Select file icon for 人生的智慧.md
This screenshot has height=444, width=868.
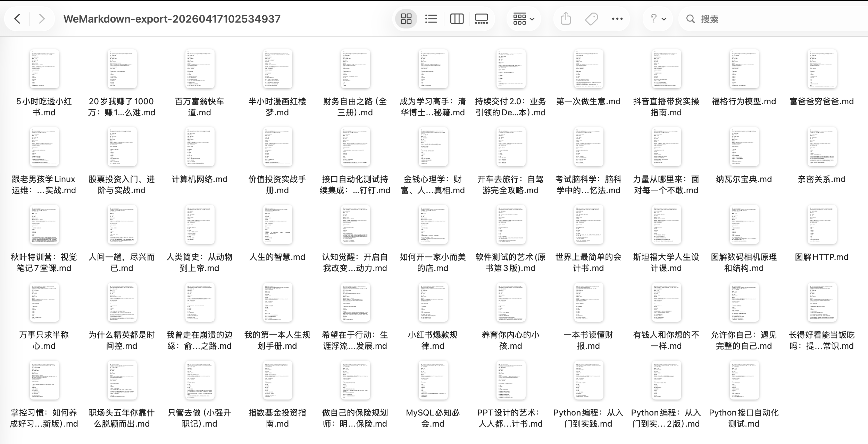[x=277, y=224]
